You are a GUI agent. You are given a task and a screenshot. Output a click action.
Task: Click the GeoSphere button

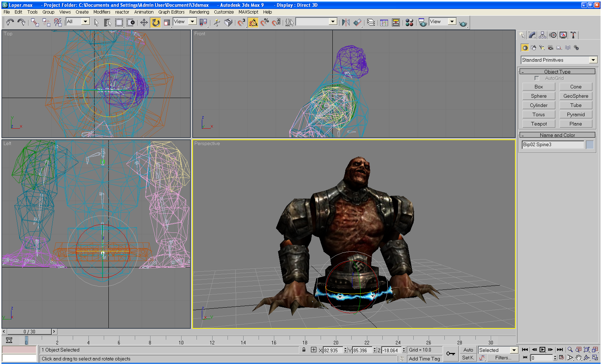pyautogui.click(x=576, y=96)
